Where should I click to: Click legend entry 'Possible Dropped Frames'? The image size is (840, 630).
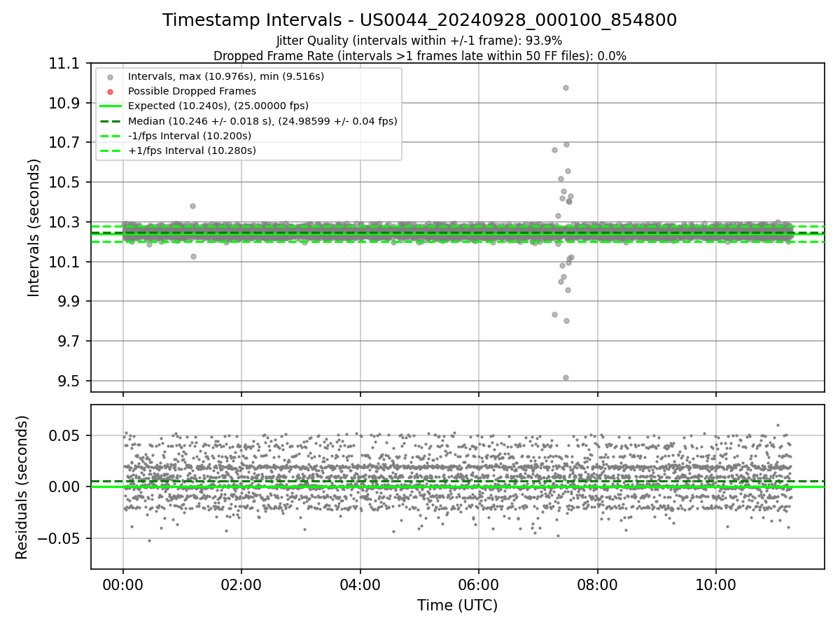(x=192, y=91)
